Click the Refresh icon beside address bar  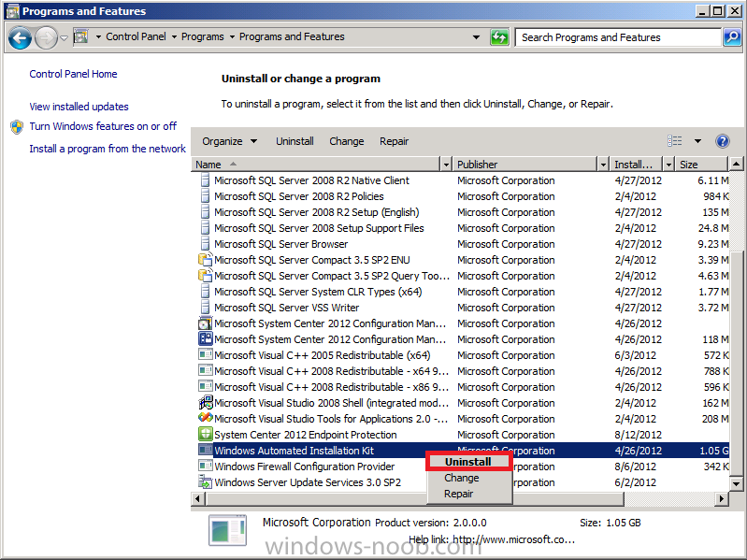499,37
